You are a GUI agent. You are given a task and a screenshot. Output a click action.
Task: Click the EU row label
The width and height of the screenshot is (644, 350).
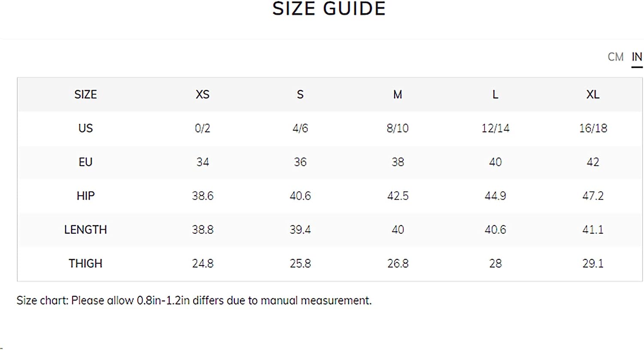[x=85, y=162]
